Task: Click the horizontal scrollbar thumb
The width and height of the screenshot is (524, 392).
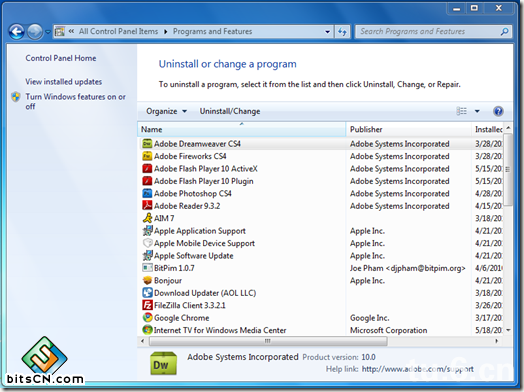Action: pyautogui.click(x=268, y=341)
